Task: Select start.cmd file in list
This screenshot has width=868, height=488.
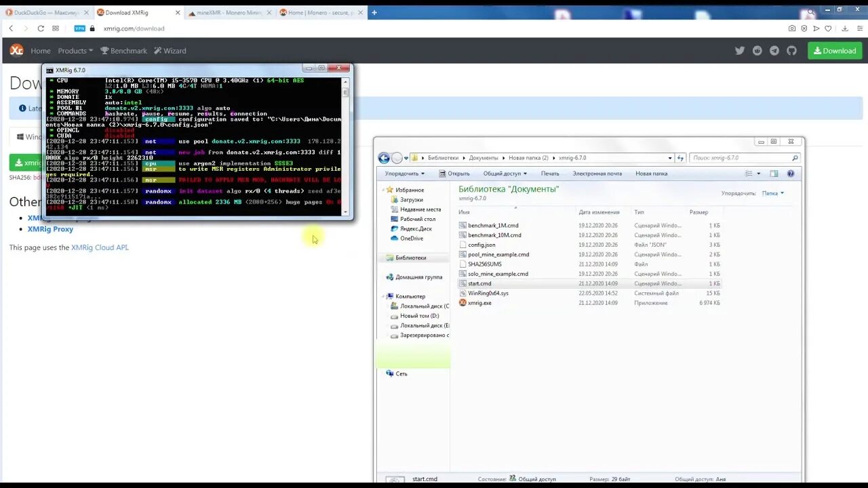Action: click(479, 283)
